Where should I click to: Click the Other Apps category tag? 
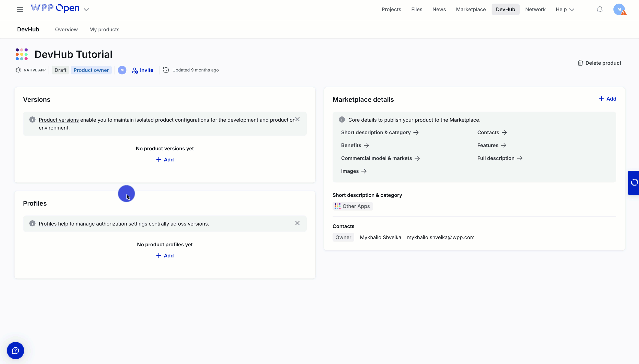pyautogui.click(x=352, y=206)
